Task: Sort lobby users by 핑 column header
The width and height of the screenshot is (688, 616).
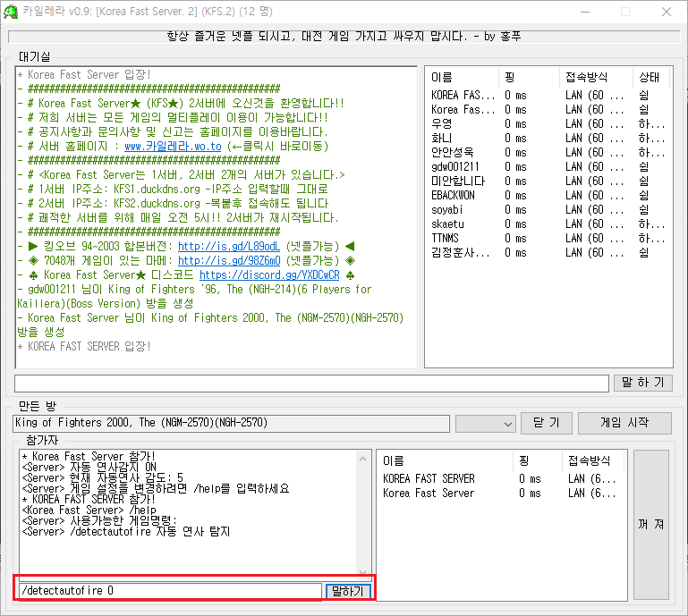Action: 529,78
